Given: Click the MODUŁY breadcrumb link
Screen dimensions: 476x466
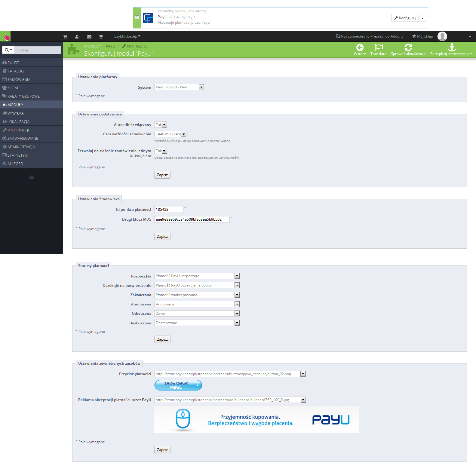Looking at the screenshot, I should [x=92, y=46].
